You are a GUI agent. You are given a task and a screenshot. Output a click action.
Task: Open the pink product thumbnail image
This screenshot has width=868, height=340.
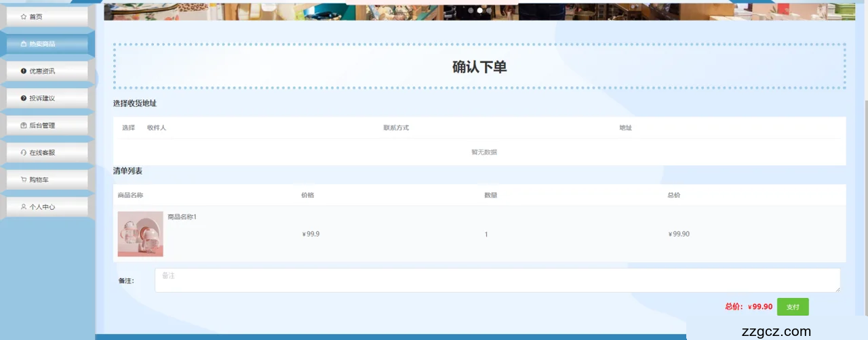pos(140,234)
